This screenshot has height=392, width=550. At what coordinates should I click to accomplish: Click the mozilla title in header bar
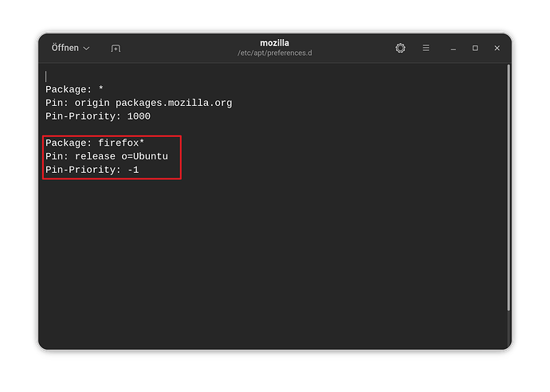(x=275, y=43)
